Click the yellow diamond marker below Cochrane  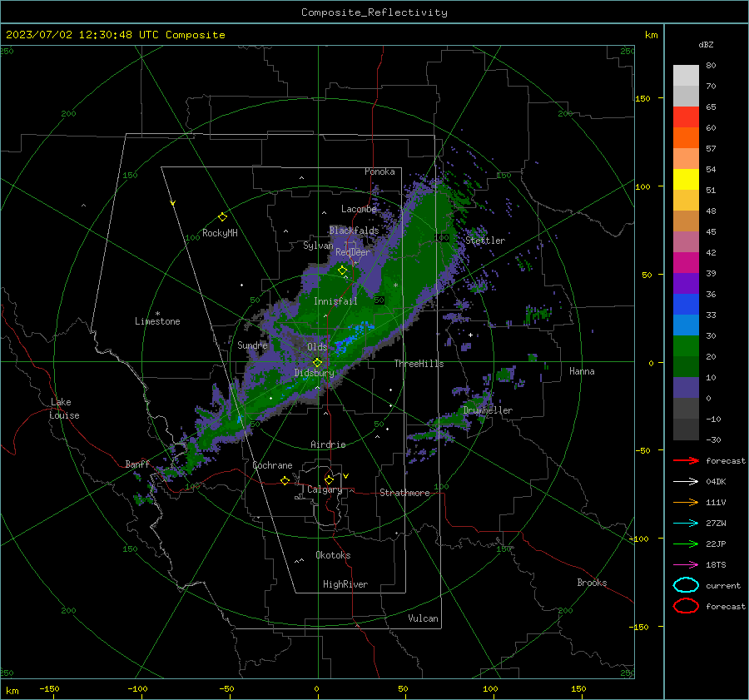point(285,480)
